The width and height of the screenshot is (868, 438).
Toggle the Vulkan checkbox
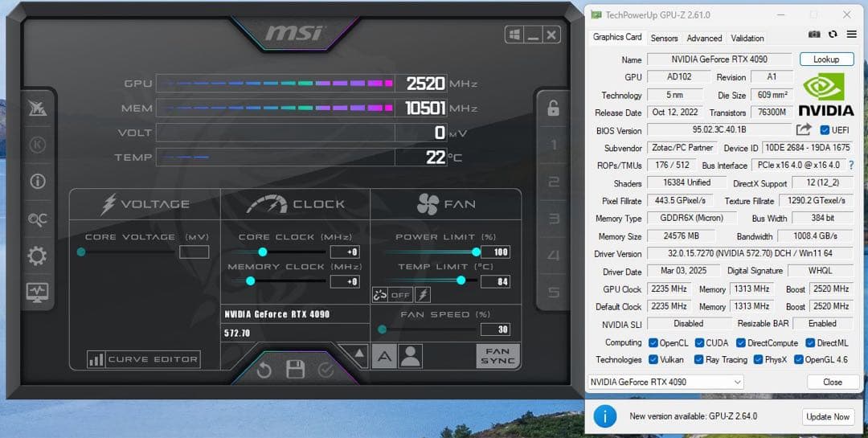tap(653, 359)
